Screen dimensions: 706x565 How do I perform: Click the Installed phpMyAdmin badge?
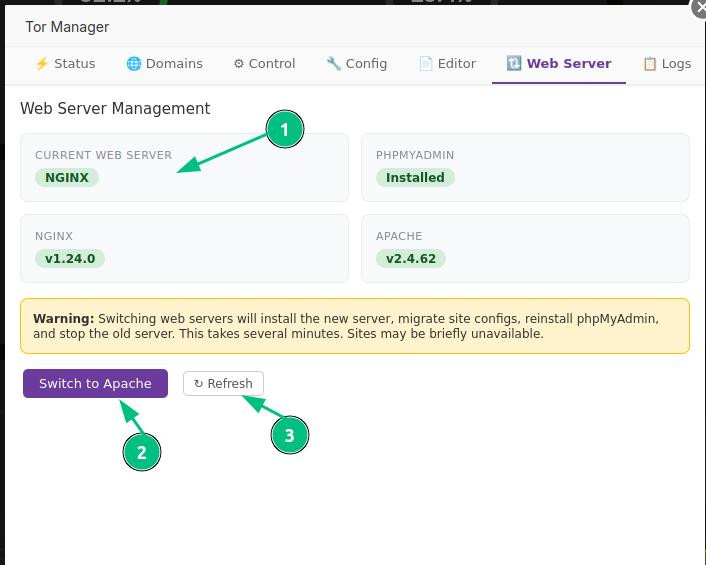415,177
